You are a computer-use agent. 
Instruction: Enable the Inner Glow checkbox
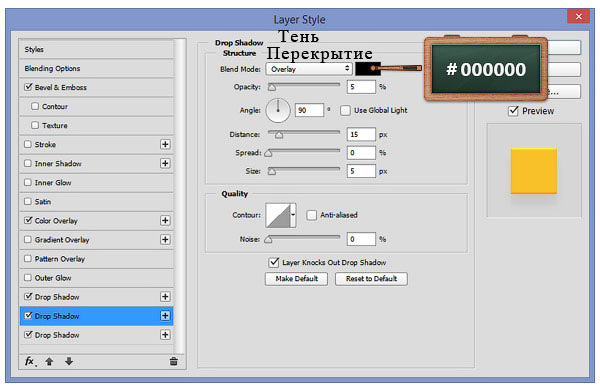coord(28,183)
